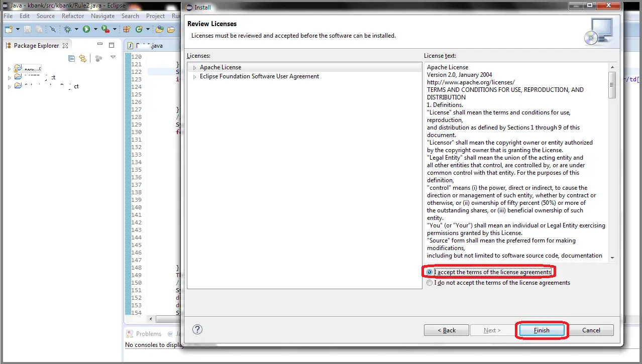Click Finish to install the software

tap(542, 330)
